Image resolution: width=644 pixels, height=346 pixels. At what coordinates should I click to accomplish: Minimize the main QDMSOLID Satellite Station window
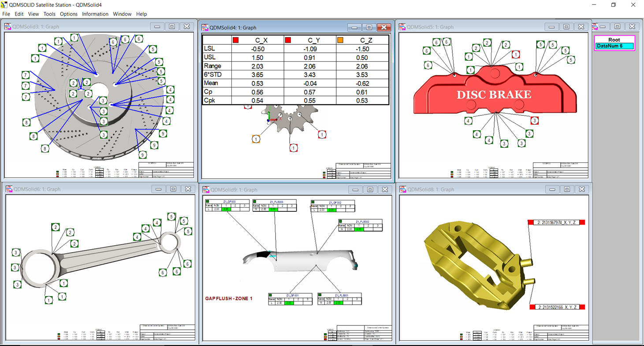coord(593,5)
